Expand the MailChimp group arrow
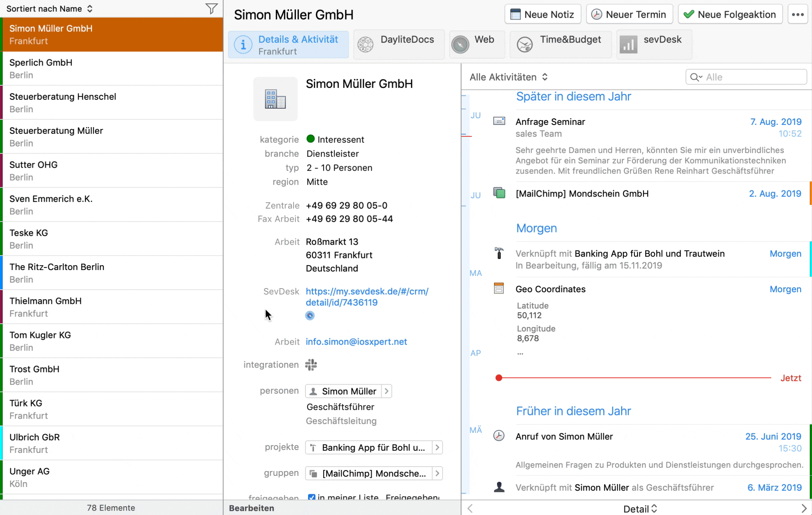812x515 pixels. pos(437,473)
